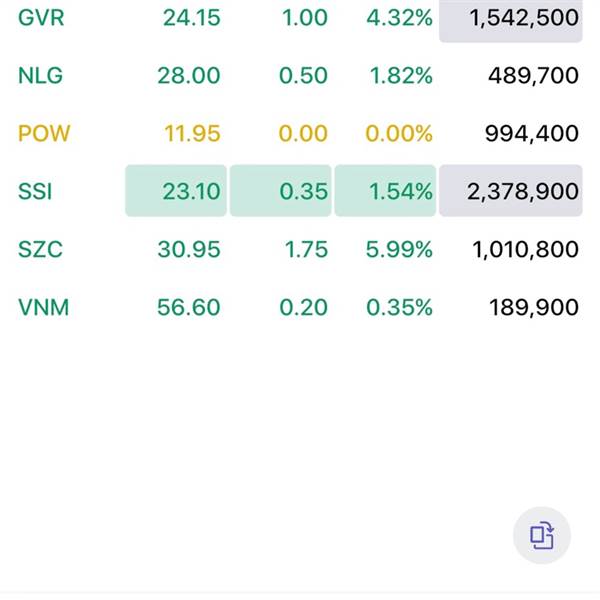The width and height of the screenshot is (600, 600).
Task: Open the NLG stock ticker
Action: point(41,75)
